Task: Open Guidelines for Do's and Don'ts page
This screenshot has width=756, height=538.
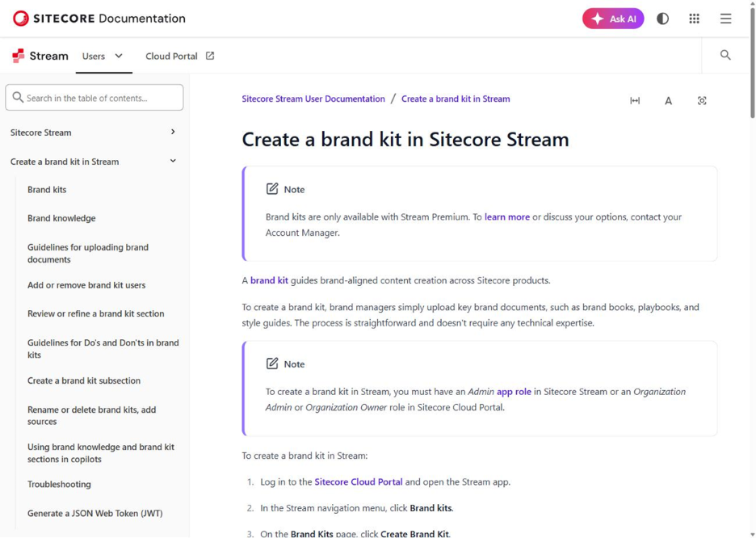Action: pyautogui.click(x=103, y=348)
